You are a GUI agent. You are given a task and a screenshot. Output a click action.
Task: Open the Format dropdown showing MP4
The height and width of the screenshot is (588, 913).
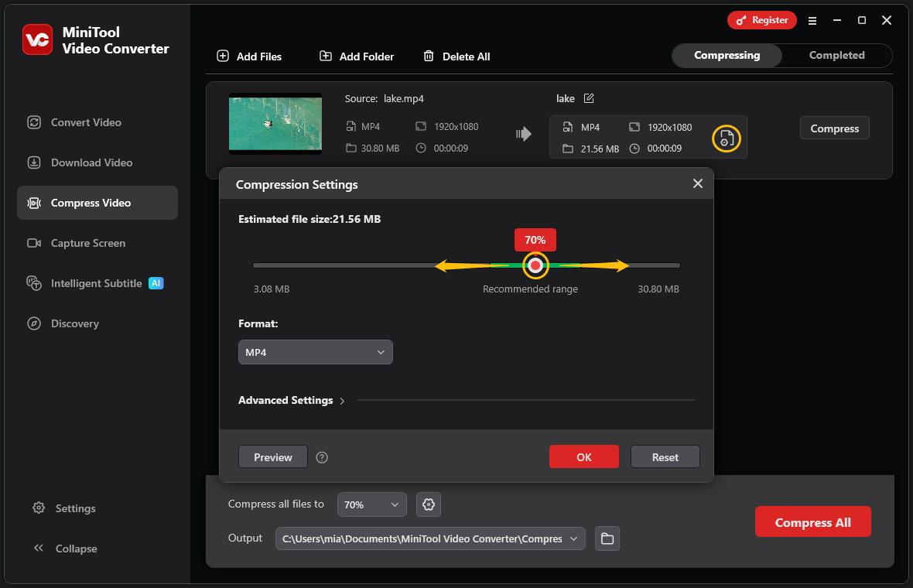(315, 351)
